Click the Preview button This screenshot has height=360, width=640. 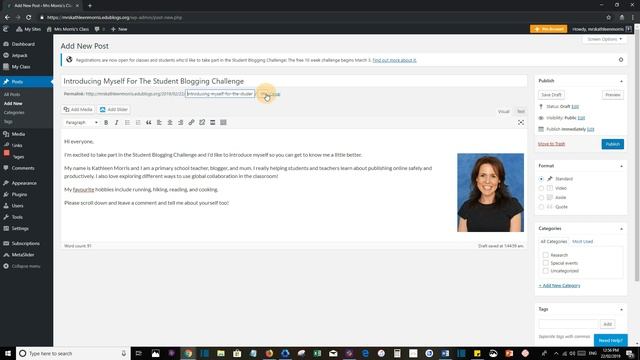coord(613,95)
